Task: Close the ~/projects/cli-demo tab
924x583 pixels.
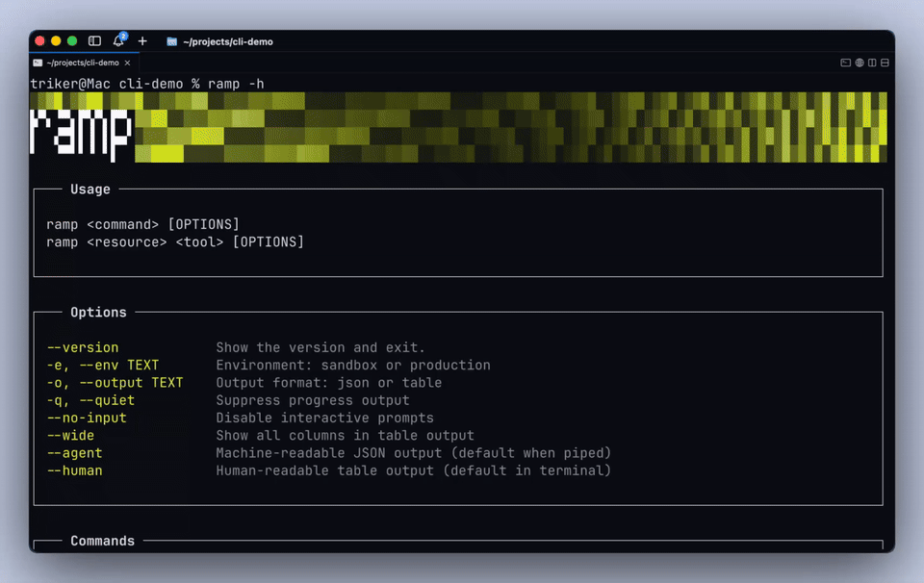Action: (x=127, y=63)
